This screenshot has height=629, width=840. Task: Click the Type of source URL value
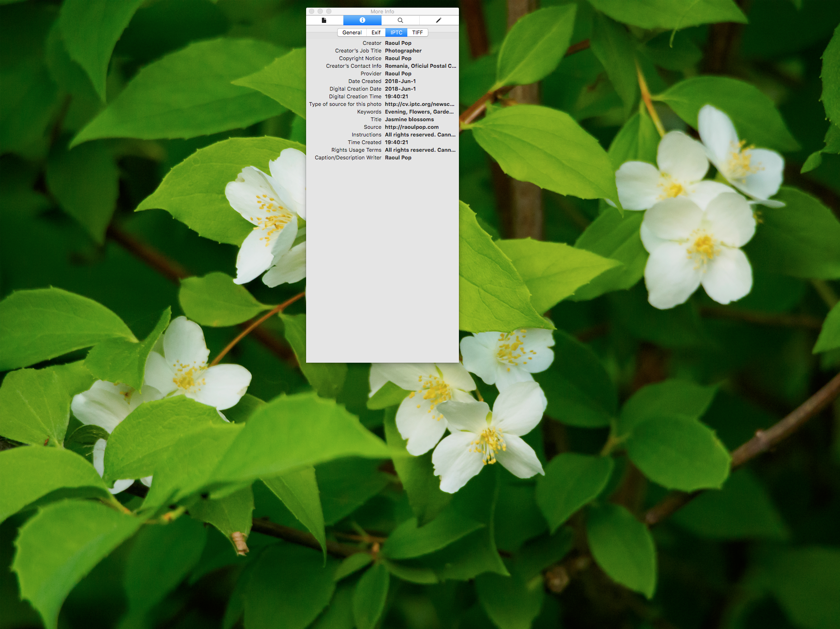(419, 104)
